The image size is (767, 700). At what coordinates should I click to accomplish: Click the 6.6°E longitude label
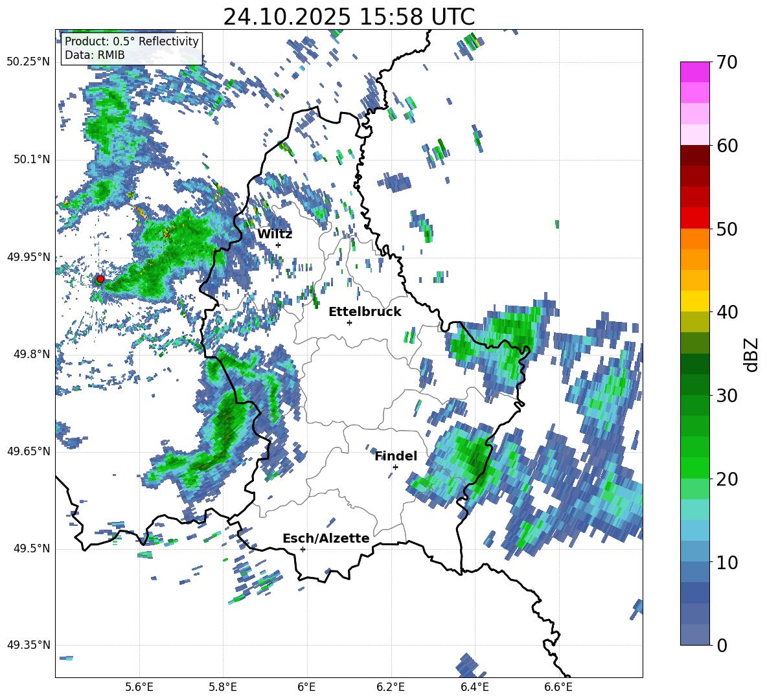(558, 687)
